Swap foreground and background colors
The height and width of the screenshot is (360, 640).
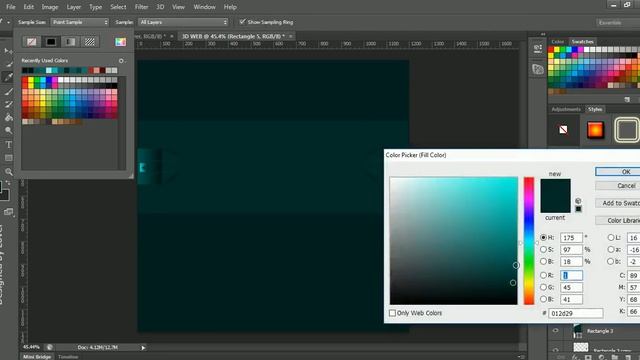pyautogui.click(x=9, y=182)
